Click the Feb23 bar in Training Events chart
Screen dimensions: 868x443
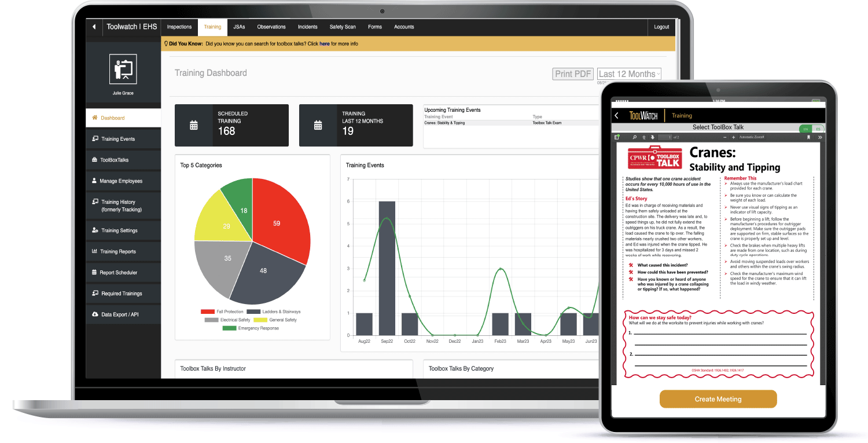coord(501,324)
